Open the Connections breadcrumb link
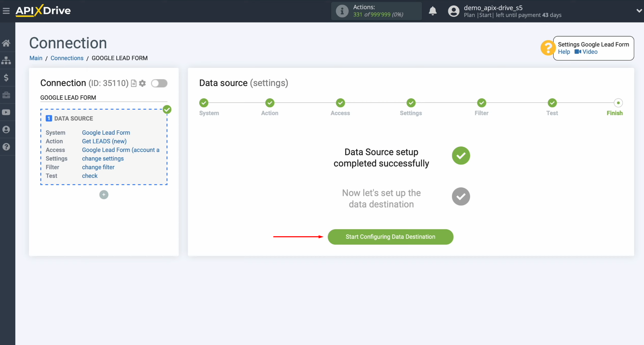Screen dimensions: 644x345 (x=67, y=58)
